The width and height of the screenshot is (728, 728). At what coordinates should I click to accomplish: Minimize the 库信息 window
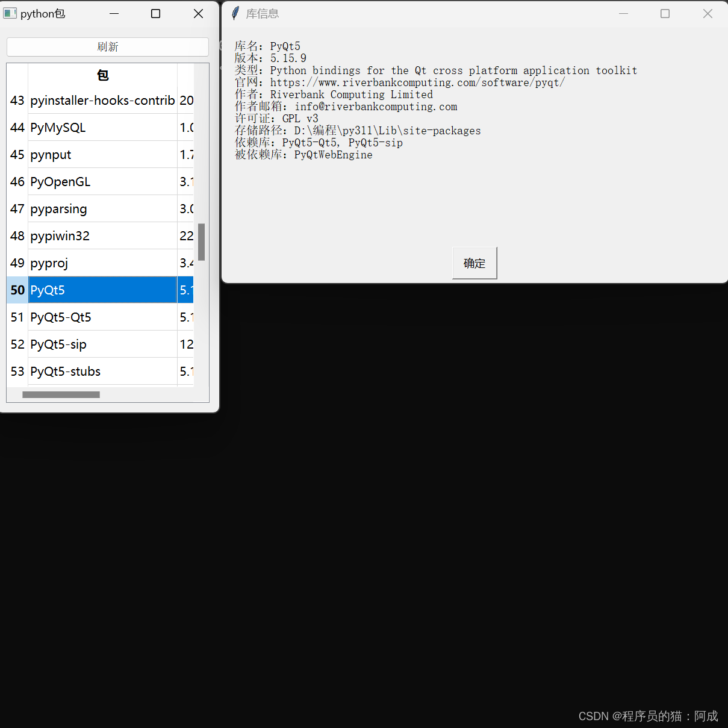(x=623, y=13)
